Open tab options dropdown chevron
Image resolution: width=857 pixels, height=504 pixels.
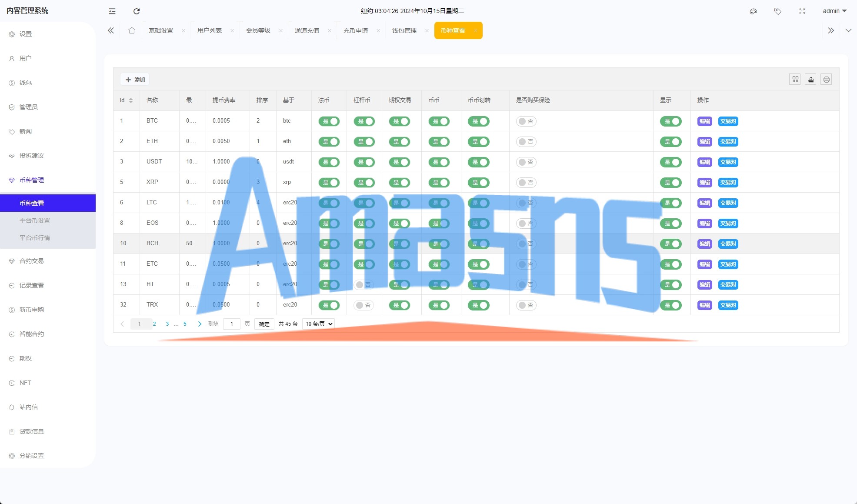[848, 30]
